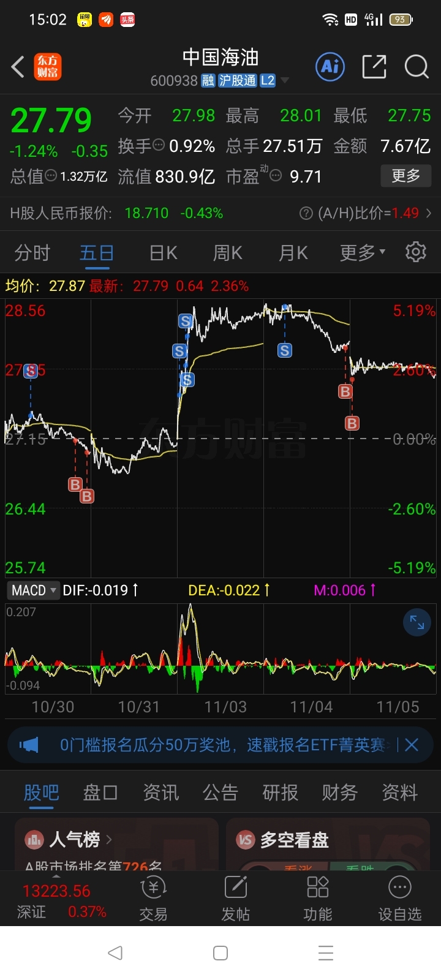Open the 财务 finance tab
The width and height of the screenshot is (441, 980).
tap(340, 793)
